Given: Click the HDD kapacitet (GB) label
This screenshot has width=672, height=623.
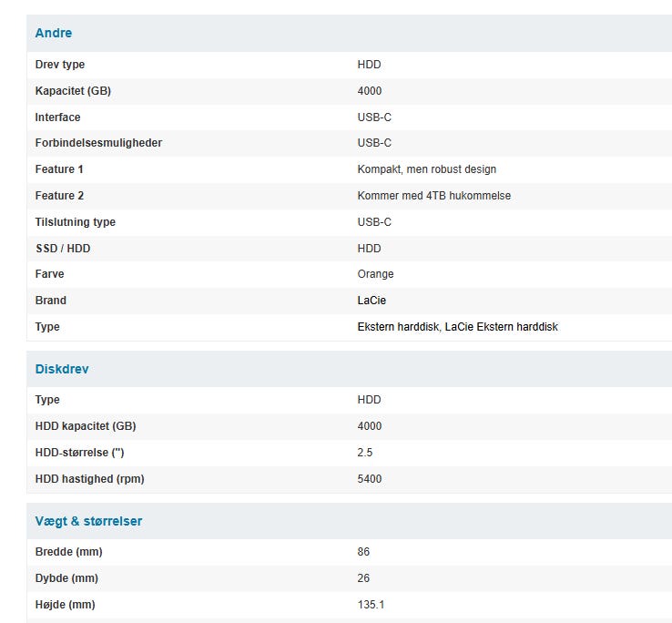Looking at the screenshot, I should pyautogui.click(x=86, y=426).
